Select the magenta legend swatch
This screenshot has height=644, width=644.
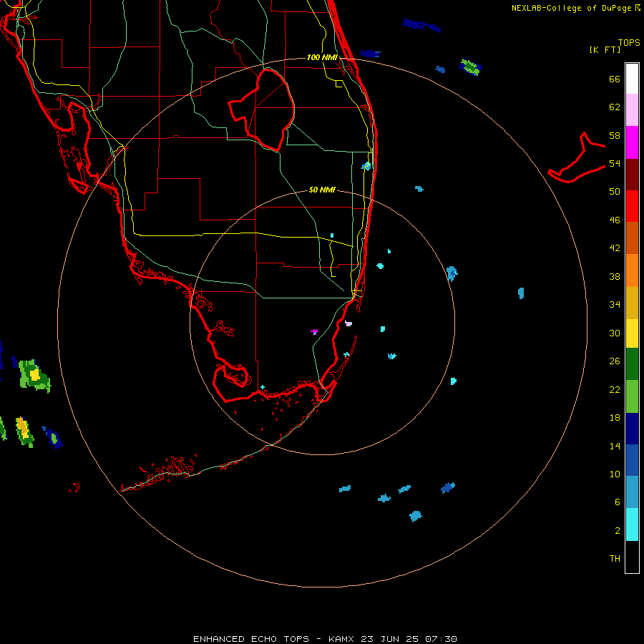(x=632, y=142)
